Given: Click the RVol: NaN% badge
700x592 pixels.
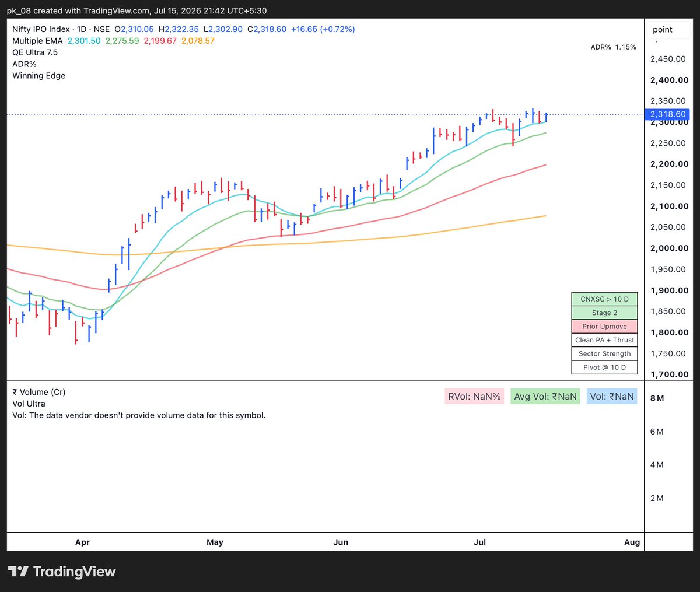Looking at the screenshot, I should tap(474, 397).
